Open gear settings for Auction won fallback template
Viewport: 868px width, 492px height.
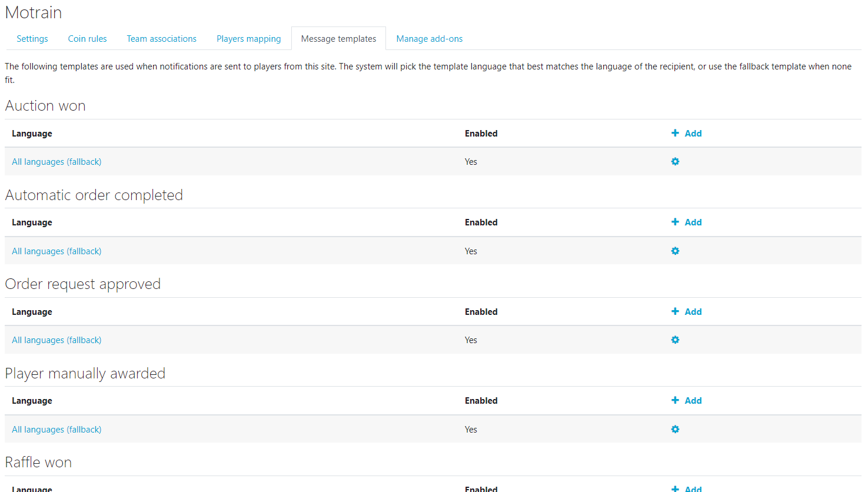click(x=675, y=161)
